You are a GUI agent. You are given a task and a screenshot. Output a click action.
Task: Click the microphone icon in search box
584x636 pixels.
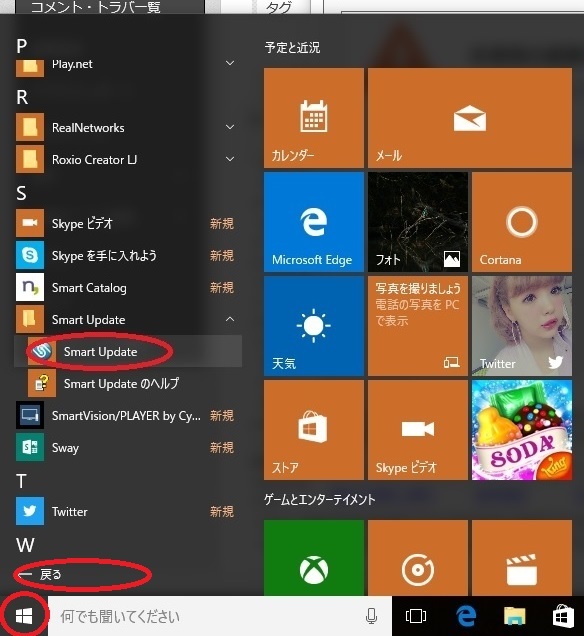pyautogui.click(x=371, y=616)
